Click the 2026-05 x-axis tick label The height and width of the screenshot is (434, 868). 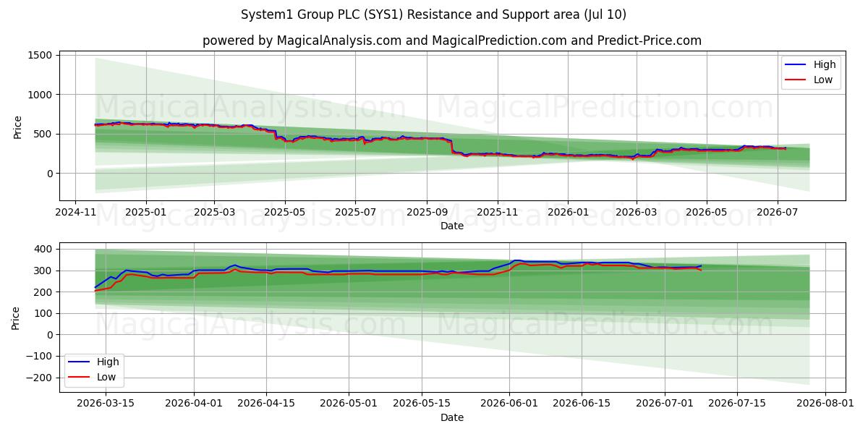pos(706,213)
